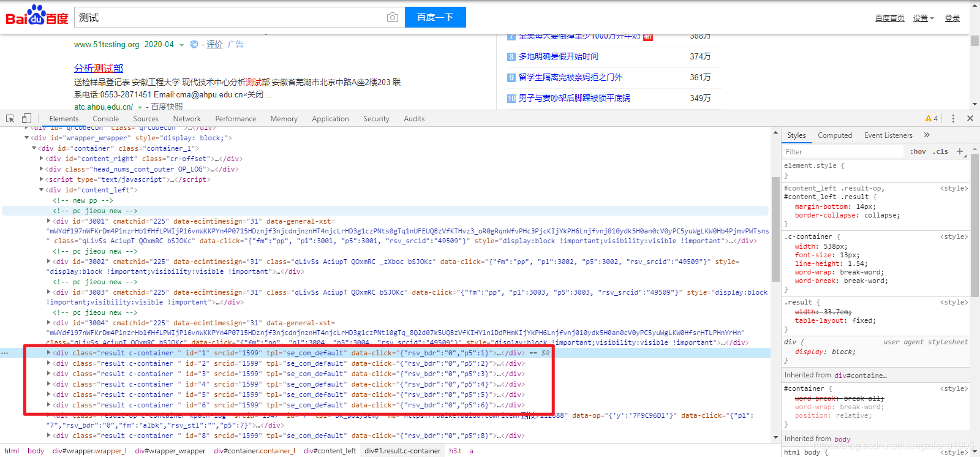Open the Application tab
Viewport: 980px width, 457px height.
tap(330, 119)
